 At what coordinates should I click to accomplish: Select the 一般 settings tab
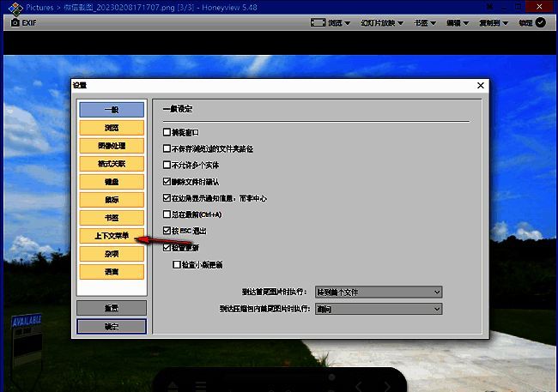tap(112, 110)
